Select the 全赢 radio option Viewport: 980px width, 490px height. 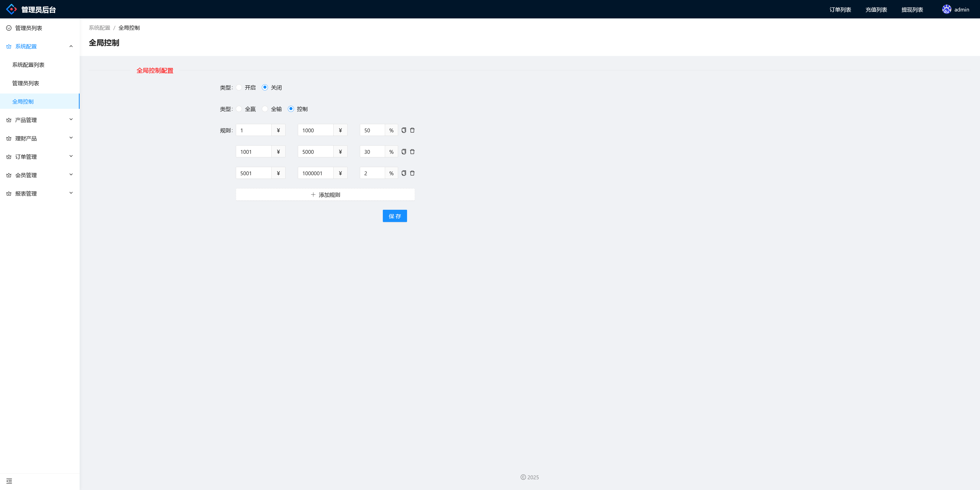[239, 109]
